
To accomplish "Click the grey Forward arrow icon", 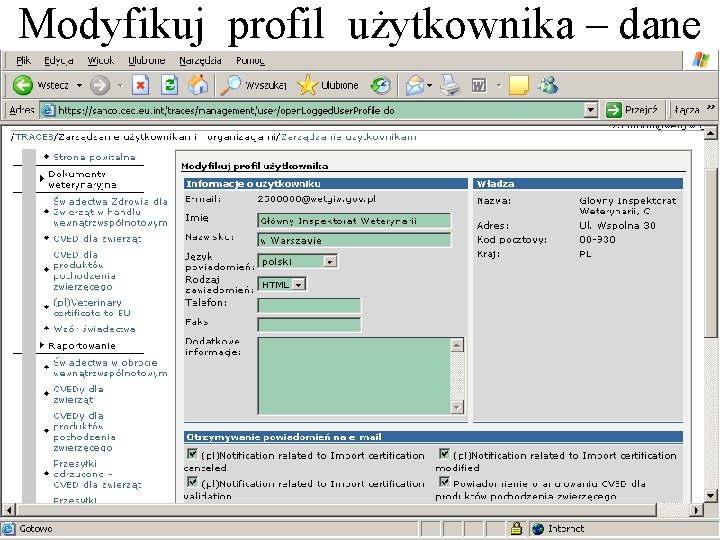I will tap(100, 85).
